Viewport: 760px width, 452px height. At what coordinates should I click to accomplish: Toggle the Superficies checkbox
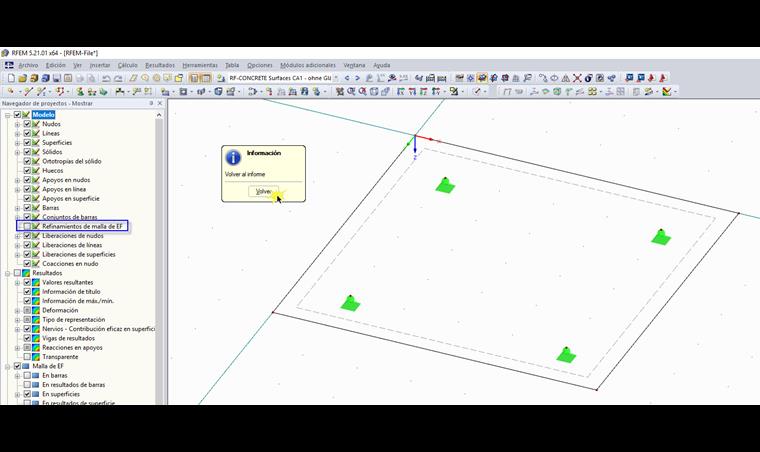(27, 142)
